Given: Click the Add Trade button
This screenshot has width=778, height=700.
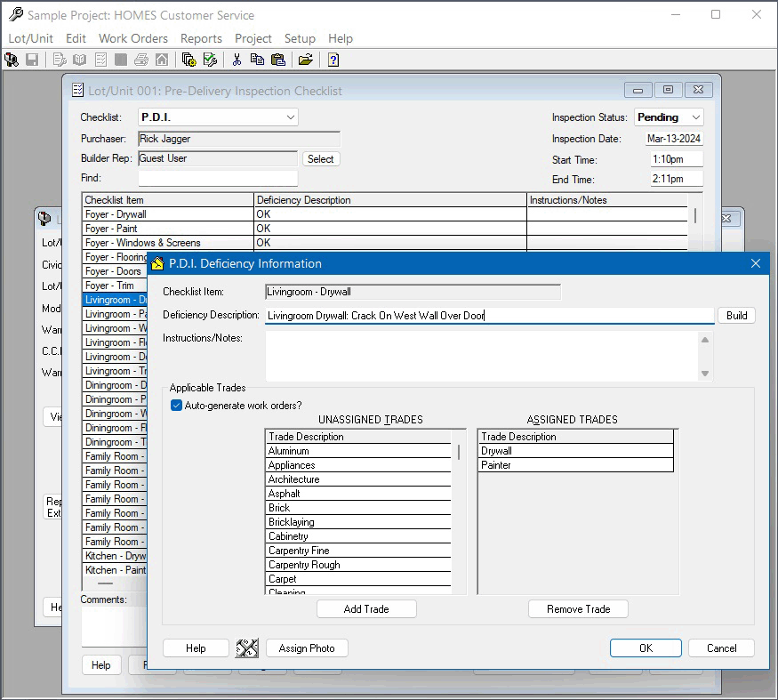Looking at the screenshot, I should pyautogui.click(x=366, y=609).
